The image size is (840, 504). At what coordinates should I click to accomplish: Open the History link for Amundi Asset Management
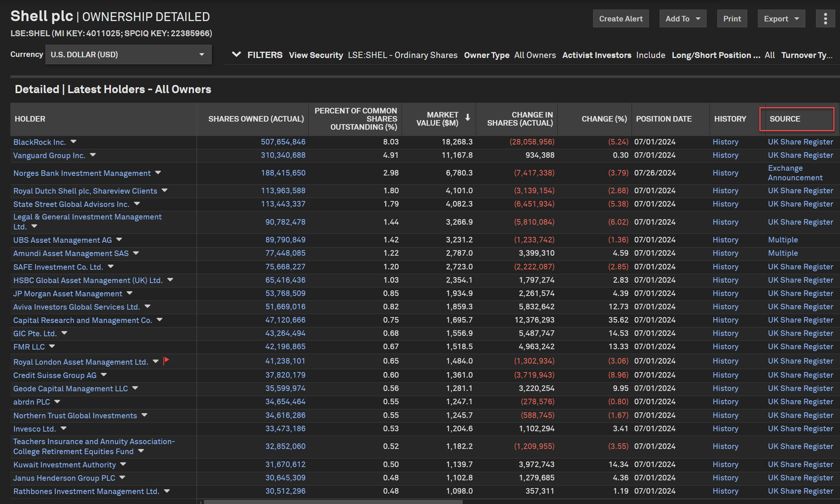(725, 253)
